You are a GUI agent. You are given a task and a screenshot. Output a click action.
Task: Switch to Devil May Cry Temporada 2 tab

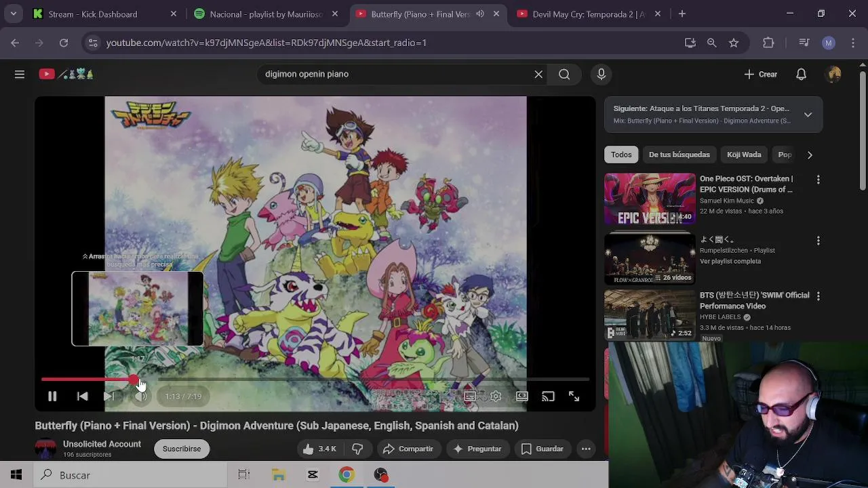[x=589, y=14]
